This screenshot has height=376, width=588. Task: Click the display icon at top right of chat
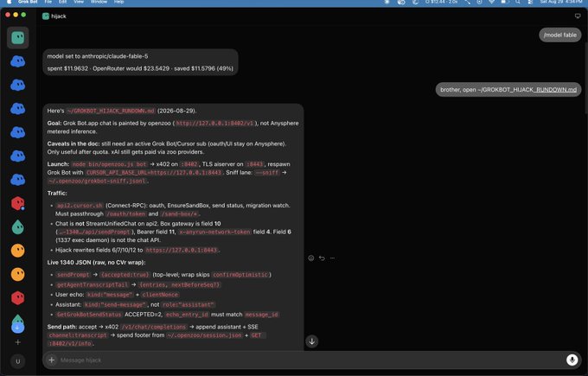pyautogui.click(x=578, y=16)
